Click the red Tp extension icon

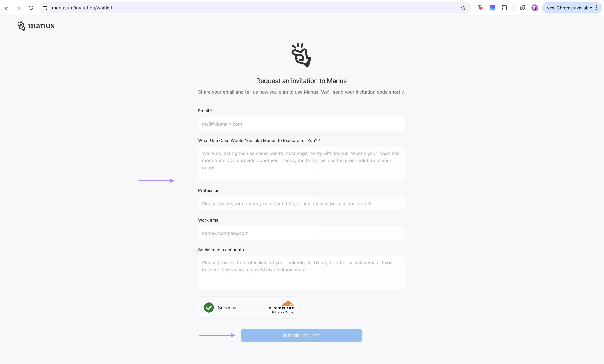pos(480,8)
